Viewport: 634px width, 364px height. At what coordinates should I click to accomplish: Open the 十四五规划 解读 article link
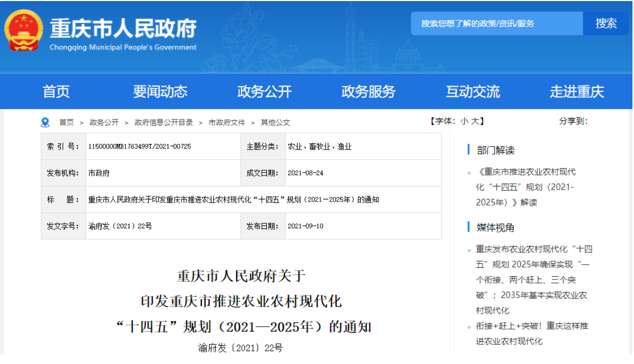[525, 187]
